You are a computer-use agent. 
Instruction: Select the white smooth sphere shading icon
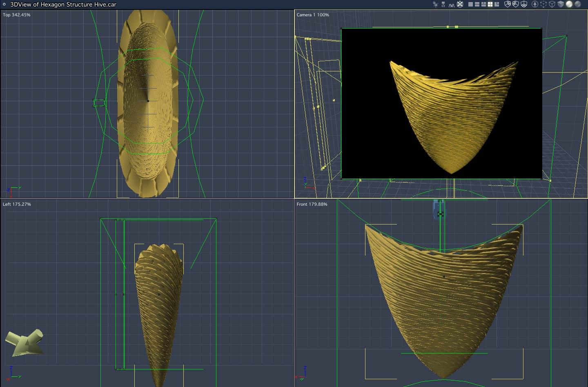[569, 4]
